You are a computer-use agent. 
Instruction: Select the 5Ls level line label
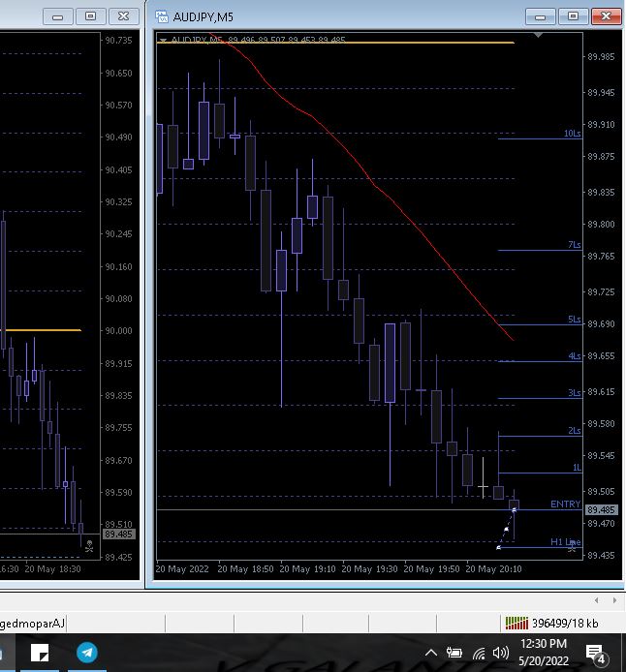[574, 320]
